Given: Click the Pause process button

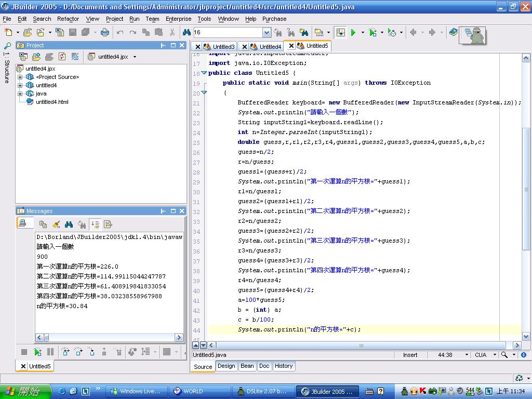Looking at the screenshot, I should coord(50,352).
